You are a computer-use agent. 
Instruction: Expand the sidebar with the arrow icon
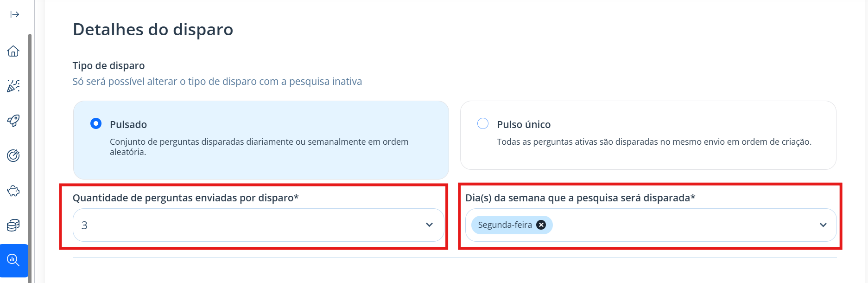pyautogui.click(x=15, y=14)
